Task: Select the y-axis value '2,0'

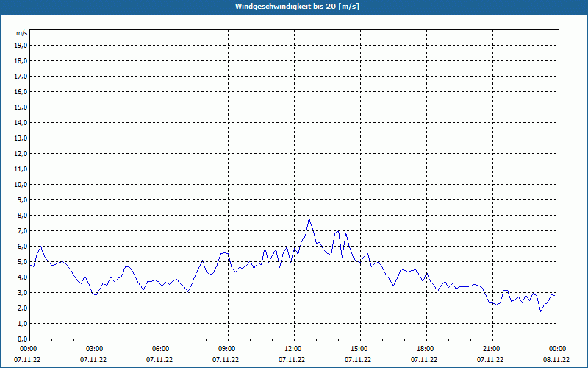Action: (23, 308)
